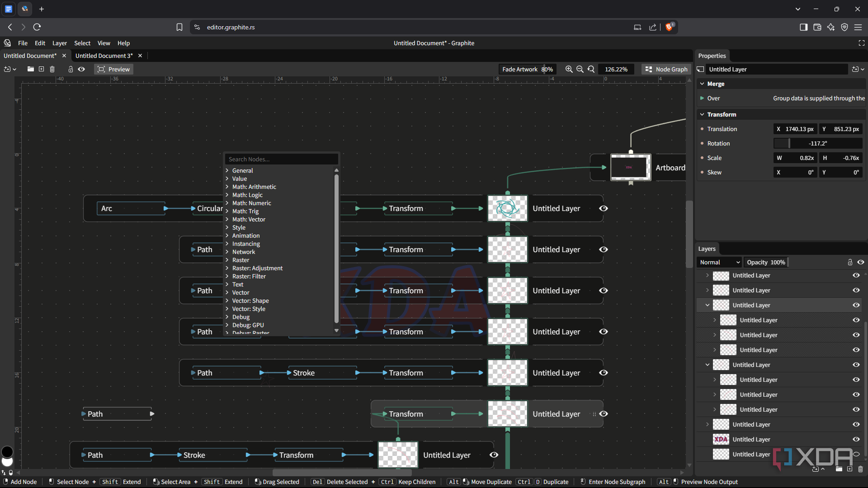Click the trash icon in the top toolbar
This screenshot has height=488, width=868.
[x=52, y=69]
